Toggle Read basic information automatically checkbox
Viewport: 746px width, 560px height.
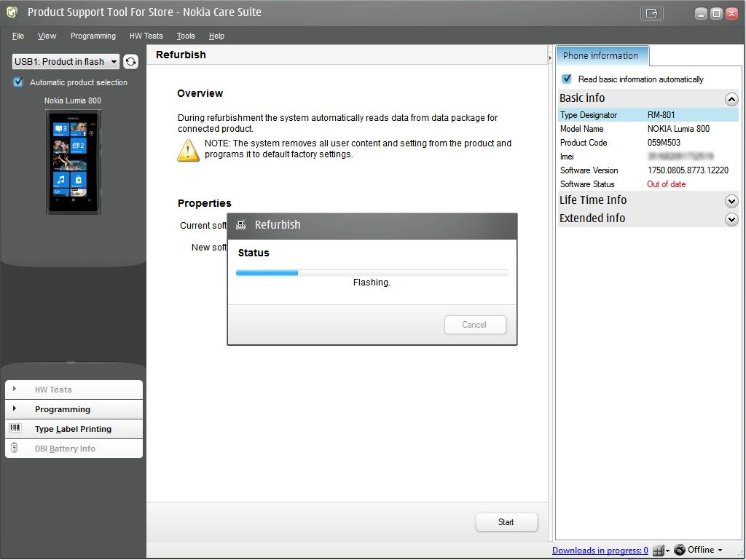[566, 79]
